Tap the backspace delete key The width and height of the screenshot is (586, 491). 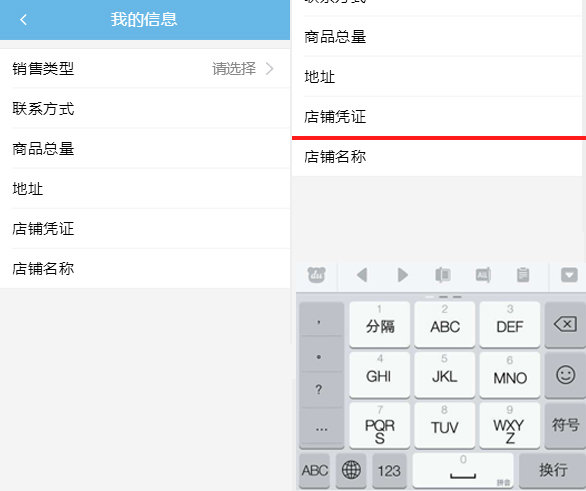coord(565,324)
